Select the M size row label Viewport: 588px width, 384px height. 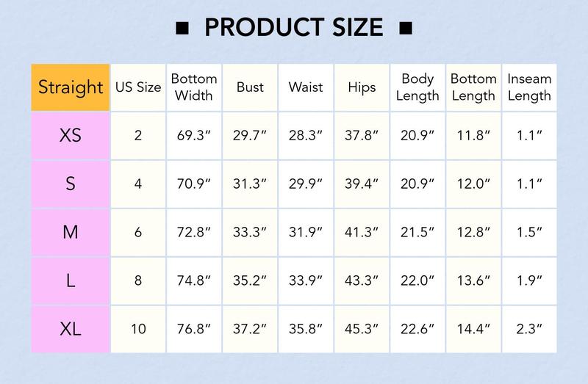[x=71, y=232]
